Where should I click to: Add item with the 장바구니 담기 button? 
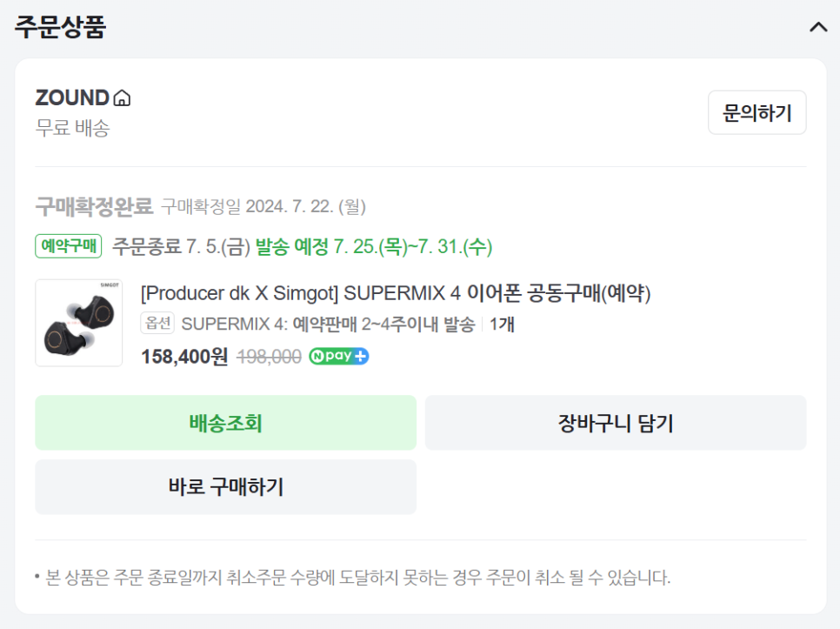coord(616,423)
